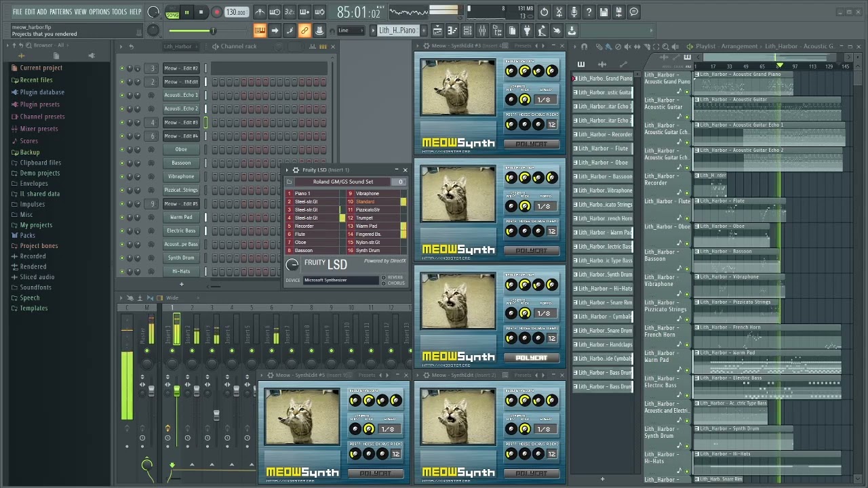This screenshot has height=488, width=868.
Task: Mute the Bassoon channel LED
Action: 122,163
